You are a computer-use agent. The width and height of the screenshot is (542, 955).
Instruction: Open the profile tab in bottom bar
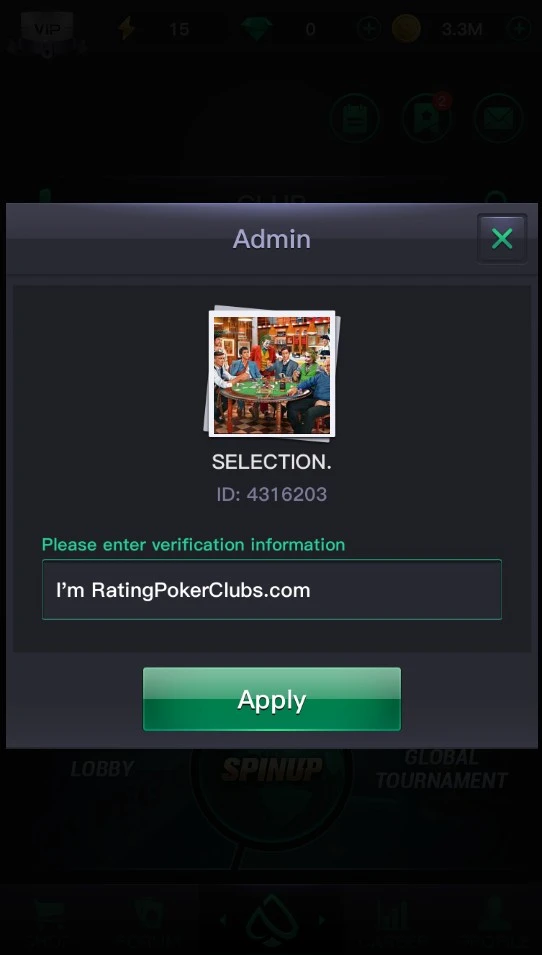point(493,920)
